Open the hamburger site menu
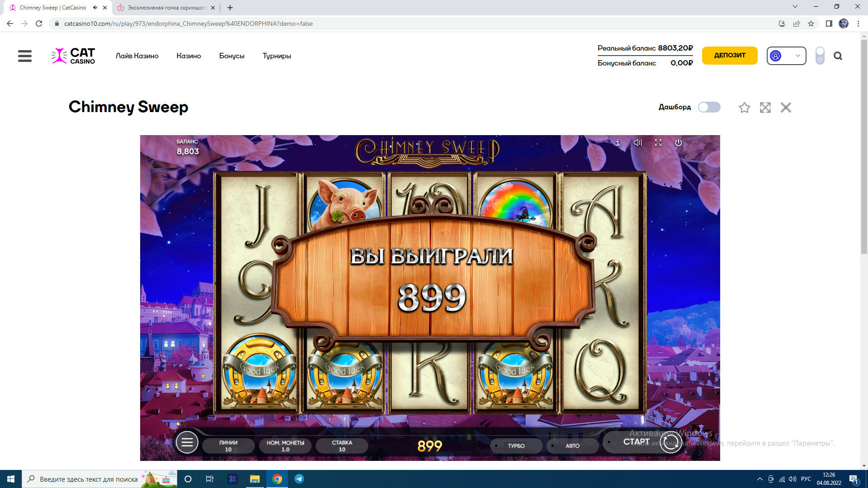 click(x=25, y=56)
